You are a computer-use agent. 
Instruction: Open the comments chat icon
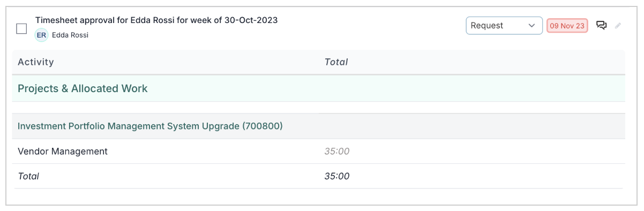pos(601,25)
